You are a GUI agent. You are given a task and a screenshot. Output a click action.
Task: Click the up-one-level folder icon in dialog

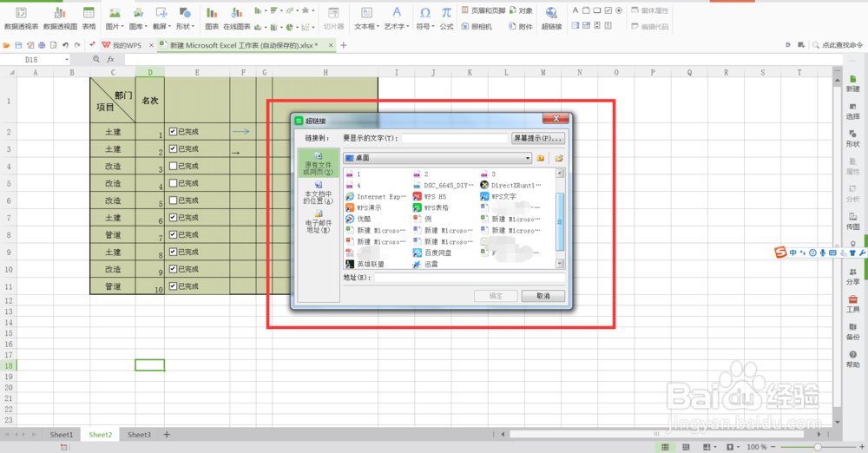[x=540, y=158]
